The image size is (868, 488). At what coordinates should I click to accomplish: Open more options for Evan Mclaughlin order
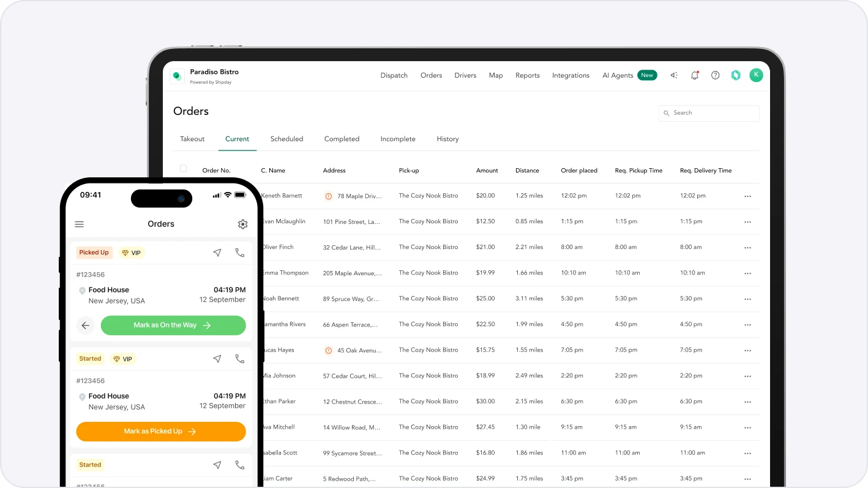(x=747, y=222)
